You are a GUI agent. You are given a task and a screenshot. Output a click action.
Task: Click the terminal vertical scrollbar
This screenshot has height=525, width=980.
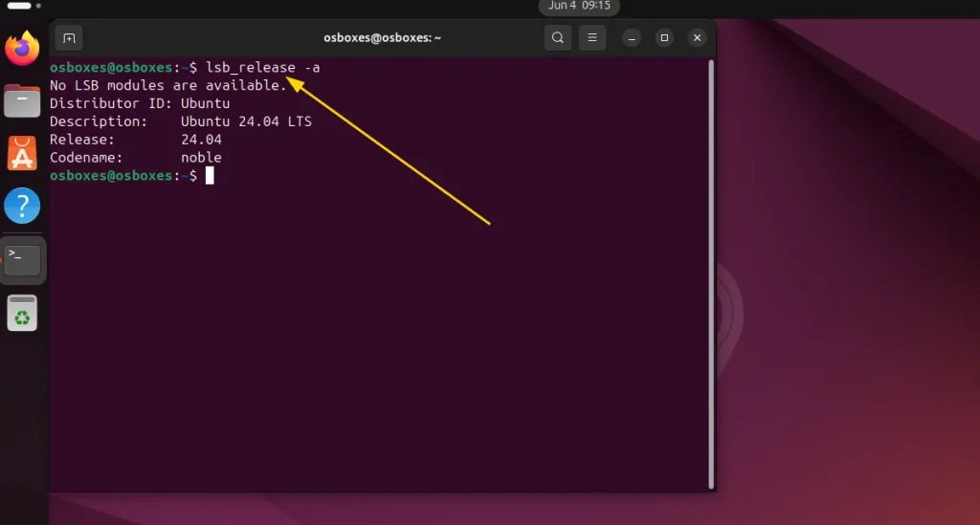coord(711,274)
